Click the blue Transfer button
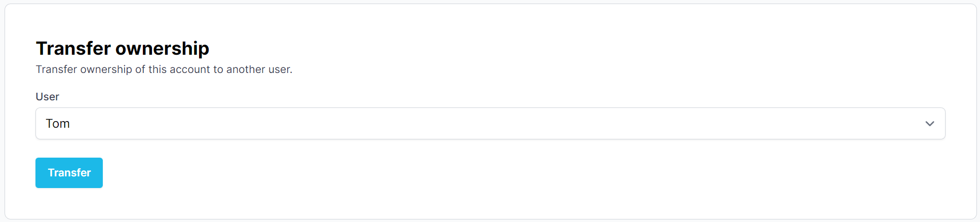This screenshot has width=980, height=222. click(69, 173)
